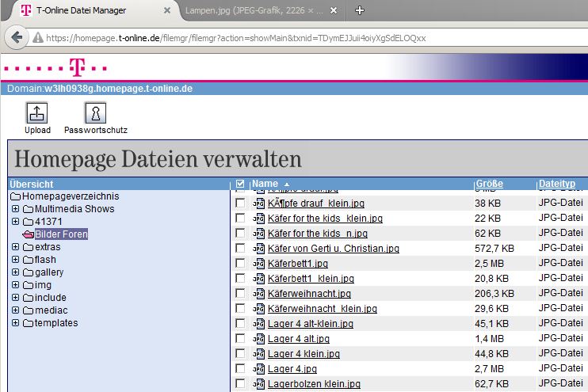Expand the flash folder
Viewport: 588px width, 392px height.
(x=15, y=259)
